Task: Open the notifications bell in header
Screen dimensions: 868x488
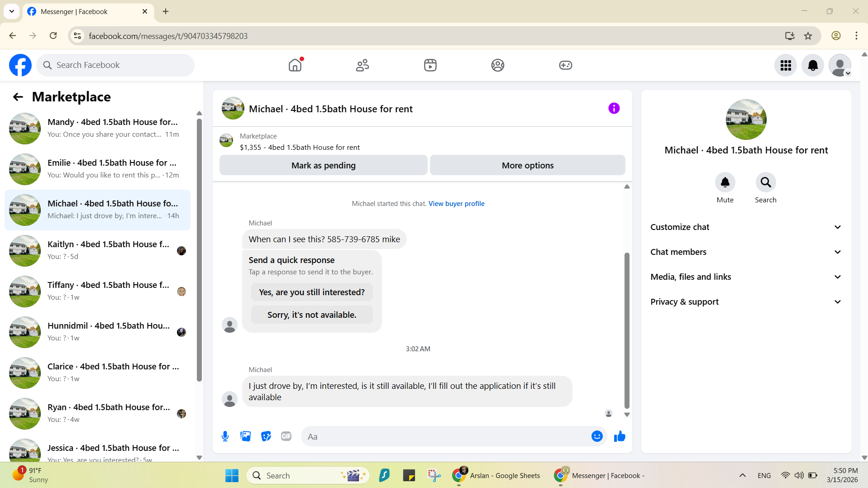Action: (813, 66)
